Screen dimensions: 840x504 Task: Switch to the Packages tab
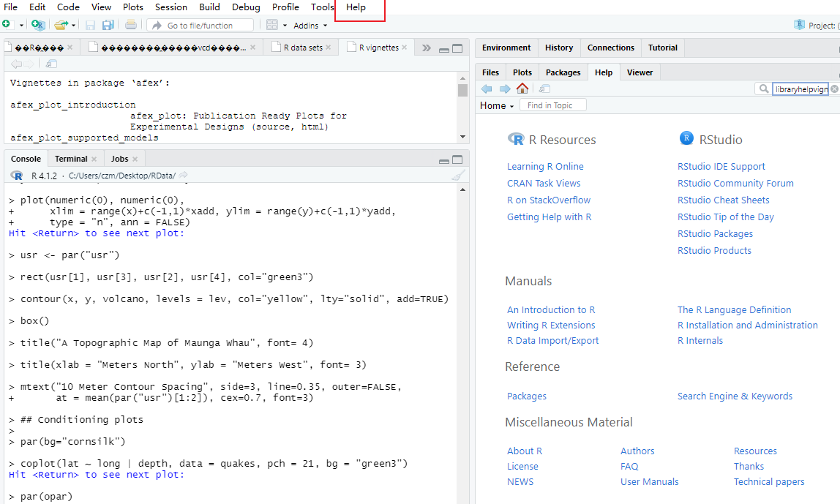coord(563,72)
